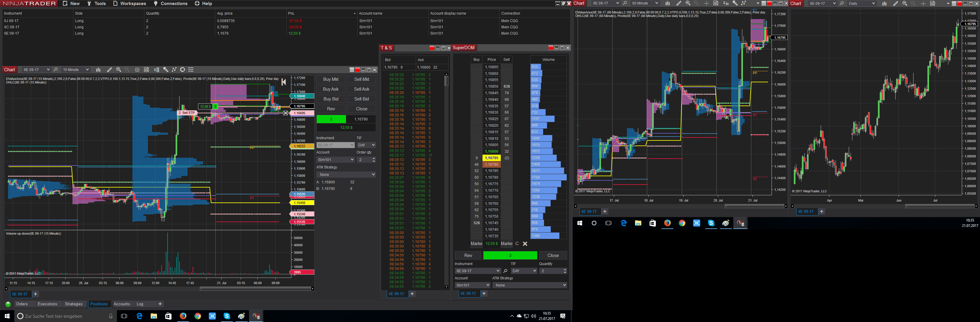Image resolution: width=980 pixels, height=322 pixels.
Task: Open drawing tools in the 60 Minute chart
Action: (679, 3)
